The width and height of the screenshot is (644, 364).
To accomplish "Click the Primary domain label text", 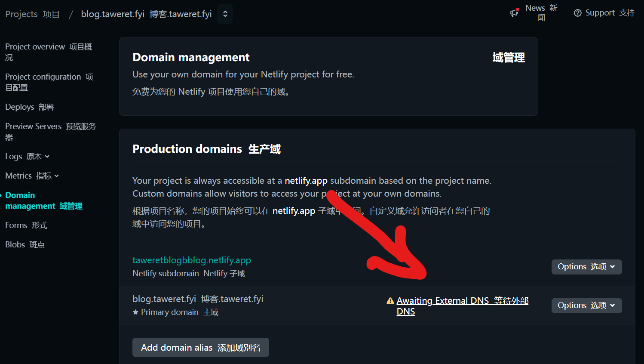I will click(180, 312).
